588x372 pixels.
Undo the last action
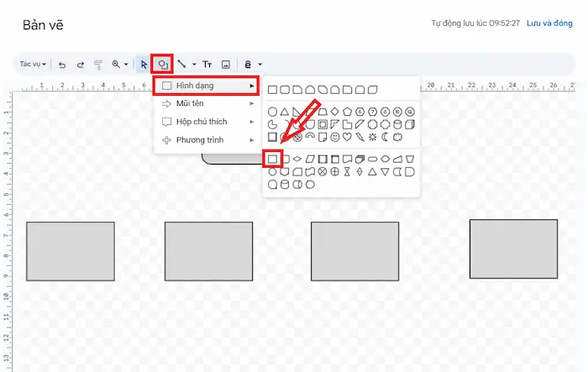pos(62,65)
